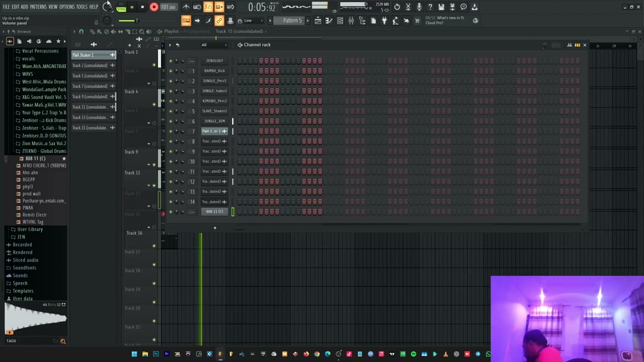Open File Explorer from the taskbar
The image size is (644, 362).
pyautogui.click(x=145, y=354)
